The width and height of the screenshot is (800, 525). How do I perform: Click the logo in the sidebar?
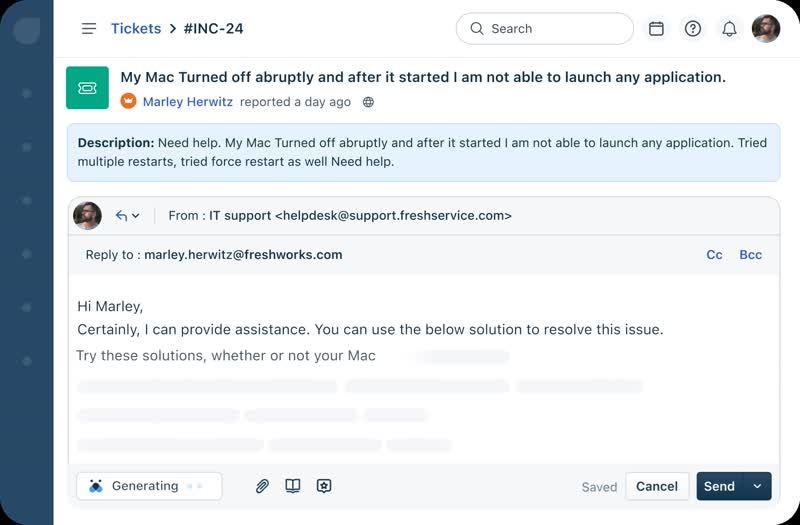pyautogui.click(x=27, y=31)
